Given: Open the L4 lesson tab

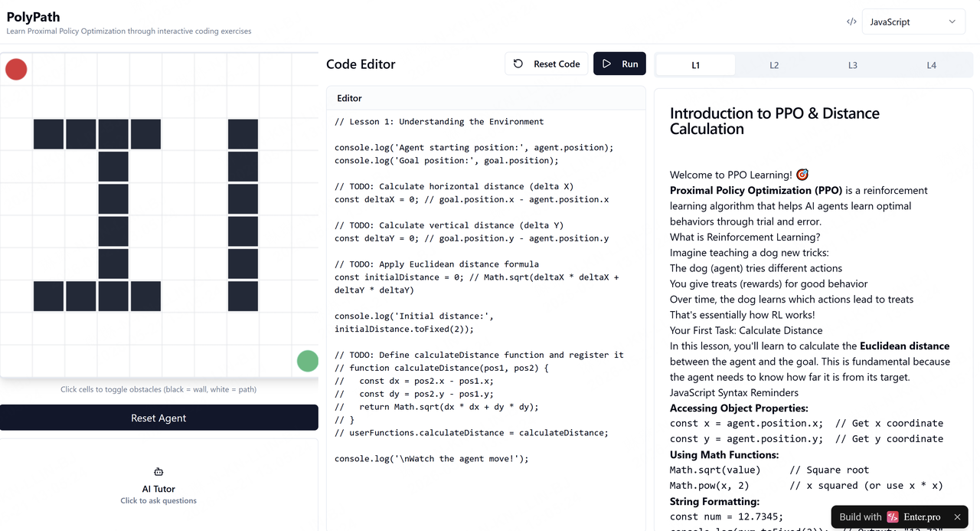Looking at the screenshot, I should click(x=932, y=65).
